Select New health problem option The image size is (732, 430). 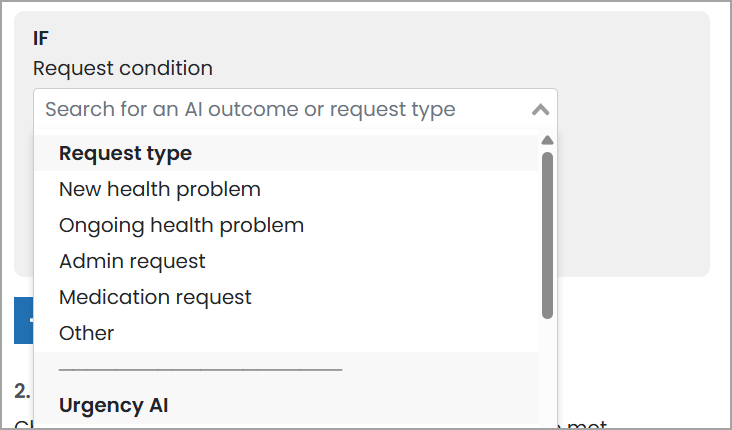[160, 189]
